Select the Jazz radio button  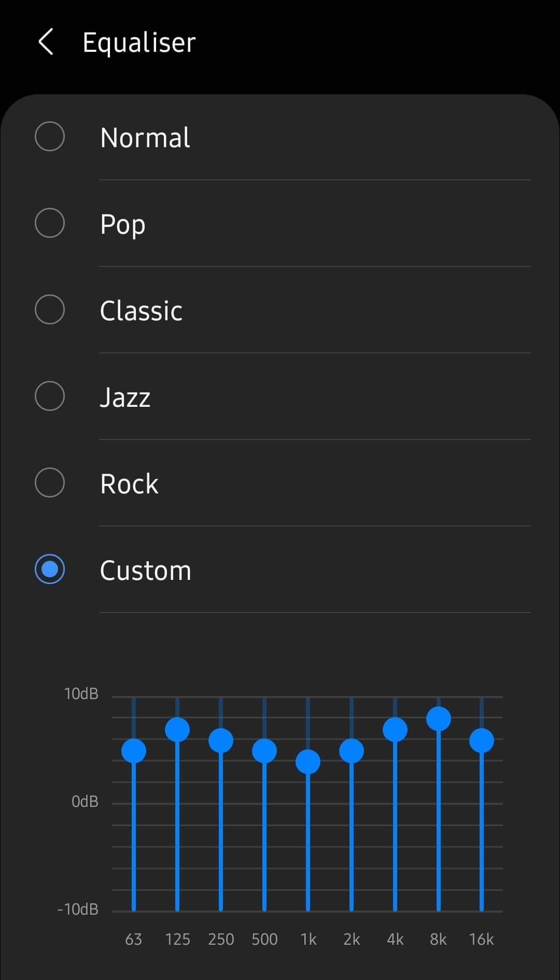coord(50,396)
